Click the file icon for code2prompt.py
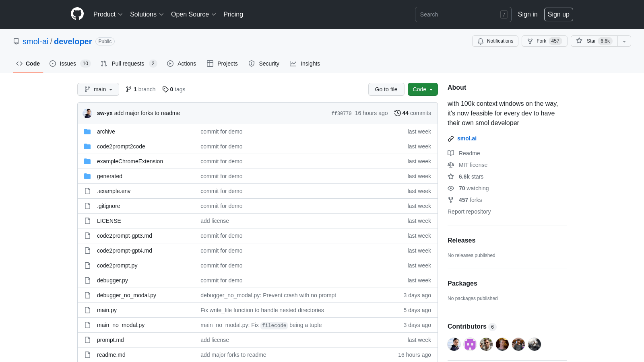Viewport: 644px width, 362px height. tap(87, 265)
